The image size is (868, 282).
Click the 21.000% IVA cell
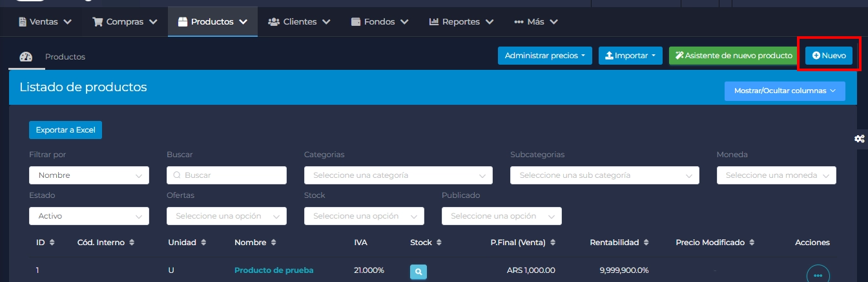[x=369, y=270]
